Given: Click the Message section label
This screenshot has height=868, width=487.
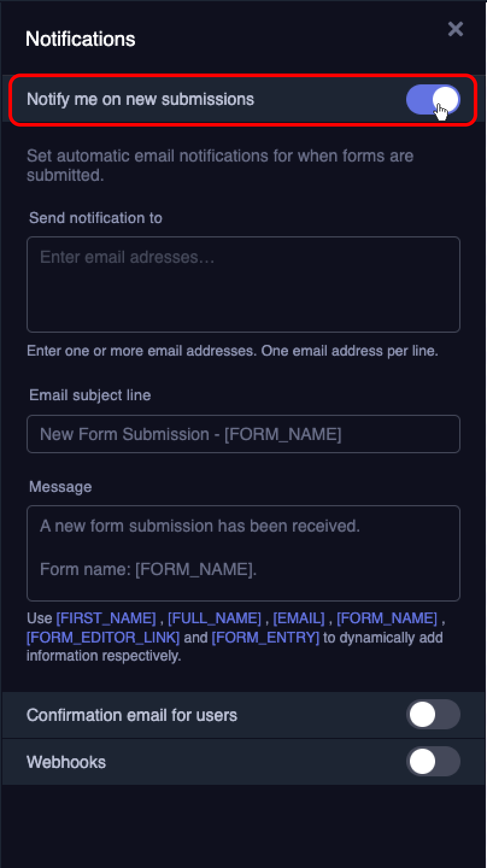Looking at the screenshot, I should [x=60, y=486].
